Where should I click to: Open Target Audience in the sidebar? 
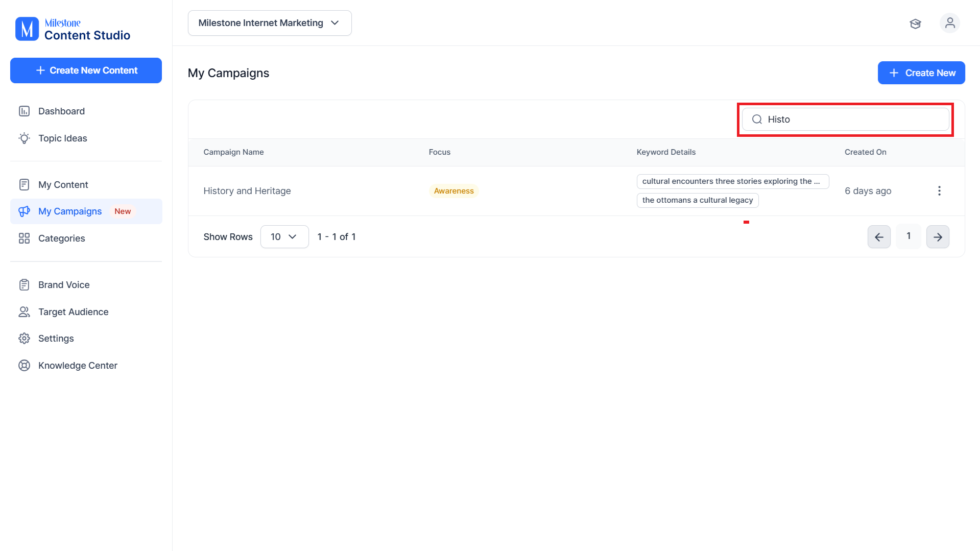pyautogui.click(x=86, y=312)
